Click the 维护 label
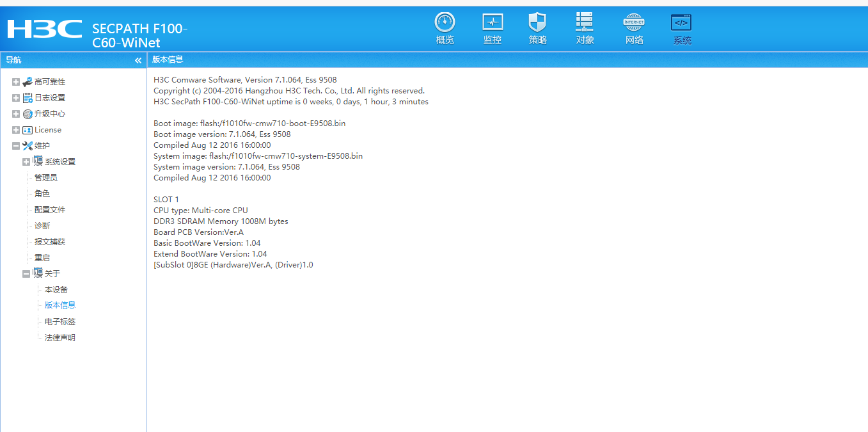The width and height of the screenshot is (868, 432). click(x=42, y=146)
